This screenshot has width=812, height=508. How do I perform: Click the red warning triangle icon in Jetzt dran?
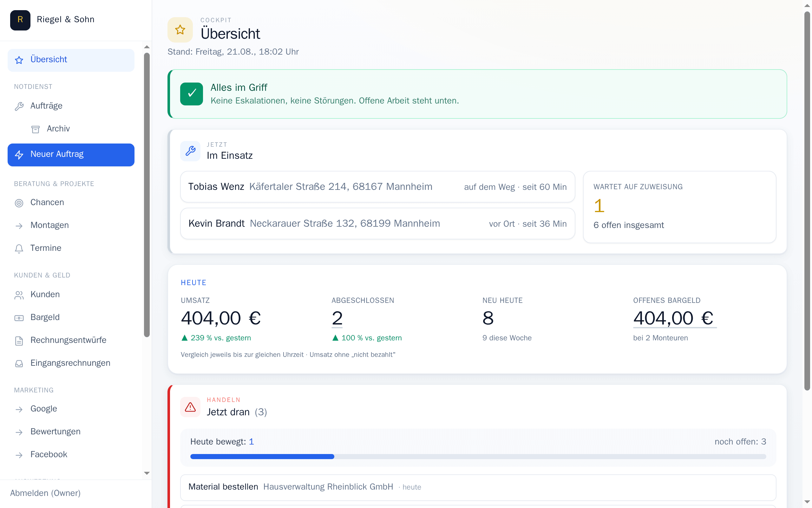tap(190, 407)
